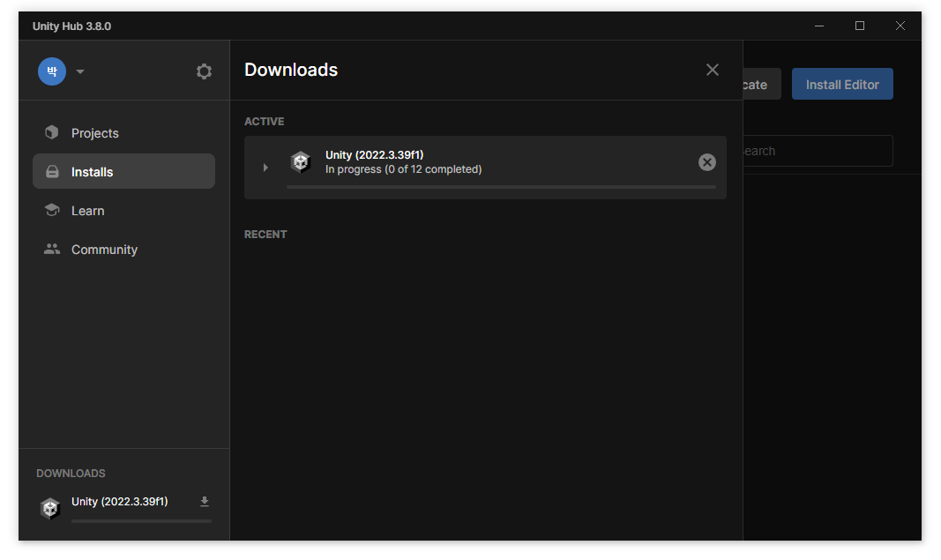Open Preferences with the gear icon

(x=204, y=71)
